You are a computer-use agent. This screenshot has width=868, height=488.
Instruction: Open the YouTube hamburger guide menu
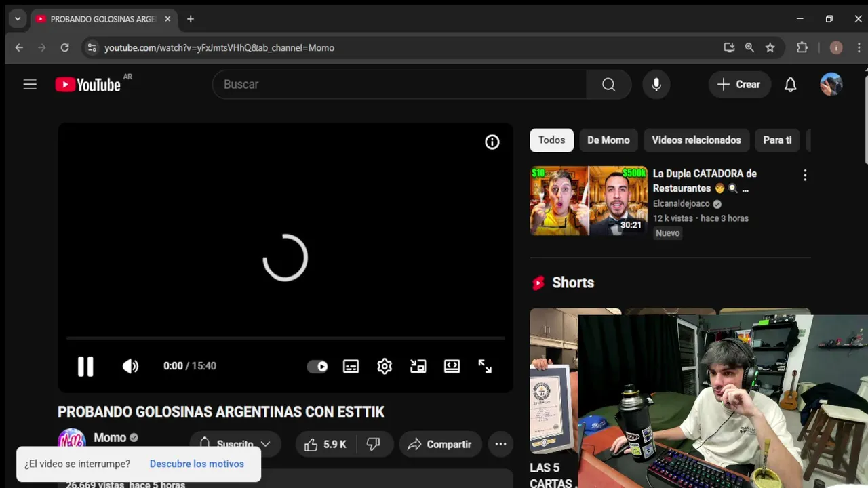(30, 85)
